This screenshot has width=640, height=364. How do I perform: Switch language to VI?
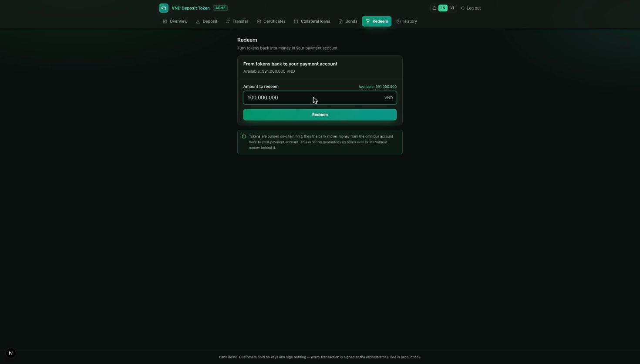click(452, 8)
